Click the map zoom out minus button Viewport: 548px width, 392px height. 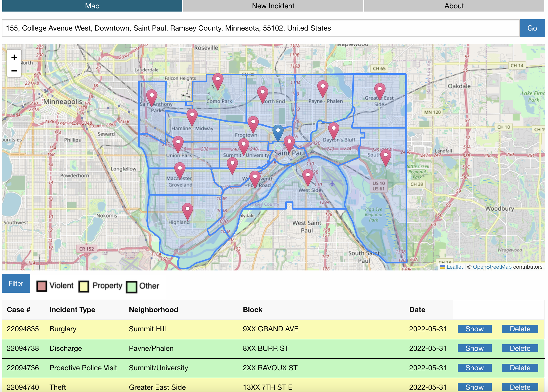click(14, 71)
